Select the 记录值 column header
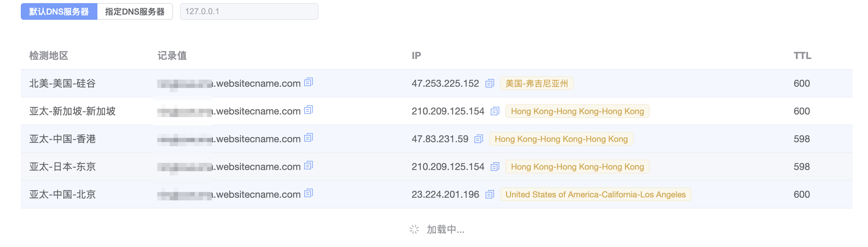Screen dimensions: 868x247 click(172, 56)
